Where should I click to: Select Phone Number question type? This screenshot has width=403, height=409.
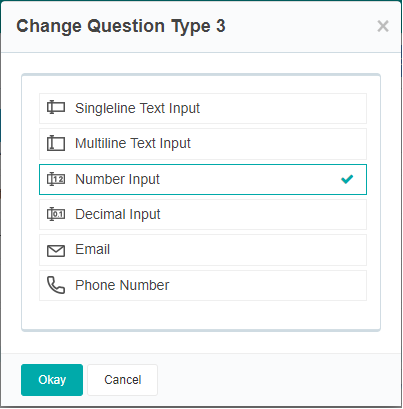(203, 285)
